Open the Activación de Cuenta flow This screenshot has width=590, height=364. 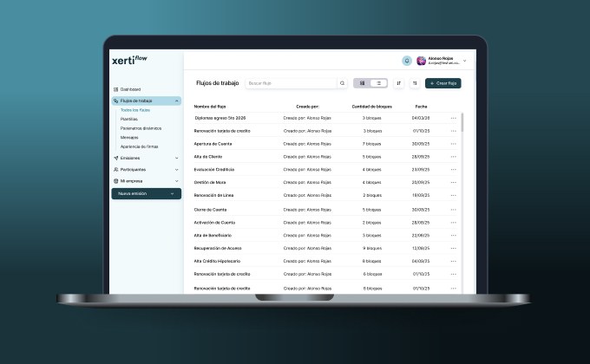click(x=214, y=223)
